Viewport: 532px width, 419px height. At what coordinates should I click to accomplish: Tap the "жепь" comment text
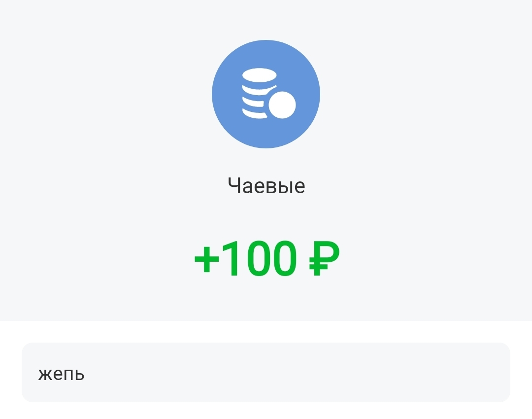[x=61, y=374]
